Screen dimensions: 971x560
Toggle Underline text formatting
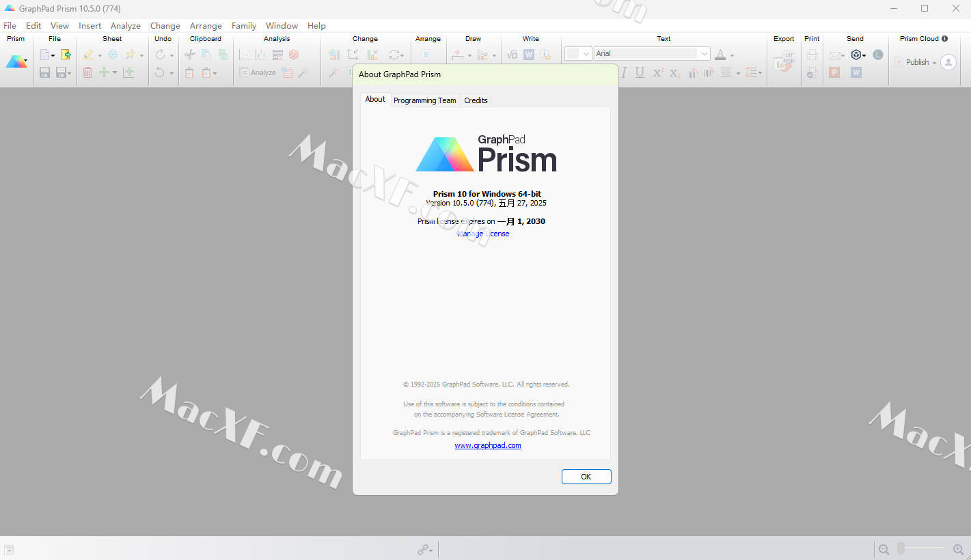(x=640, y=72)
